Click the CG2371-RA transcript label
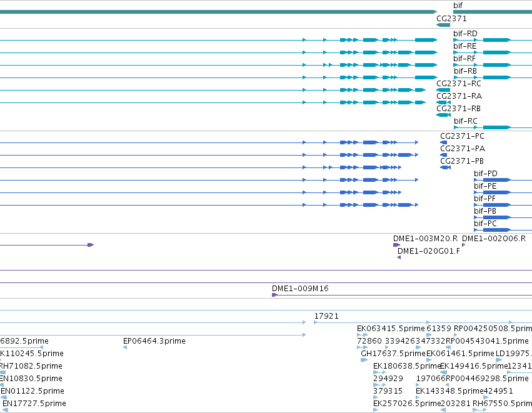Image resolution: width=532 pixels, height=413 pixels. point(459,96)
